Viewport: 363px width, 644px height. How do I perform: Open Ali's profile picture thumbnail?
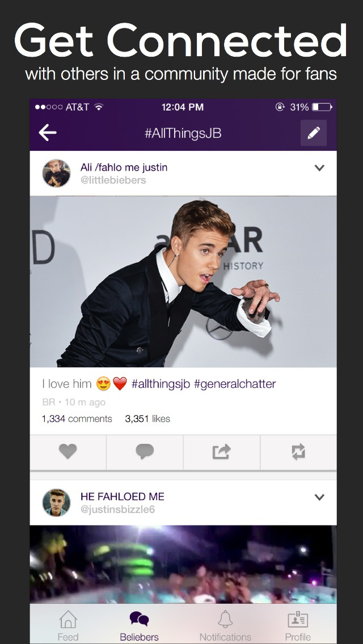(55, 173)
